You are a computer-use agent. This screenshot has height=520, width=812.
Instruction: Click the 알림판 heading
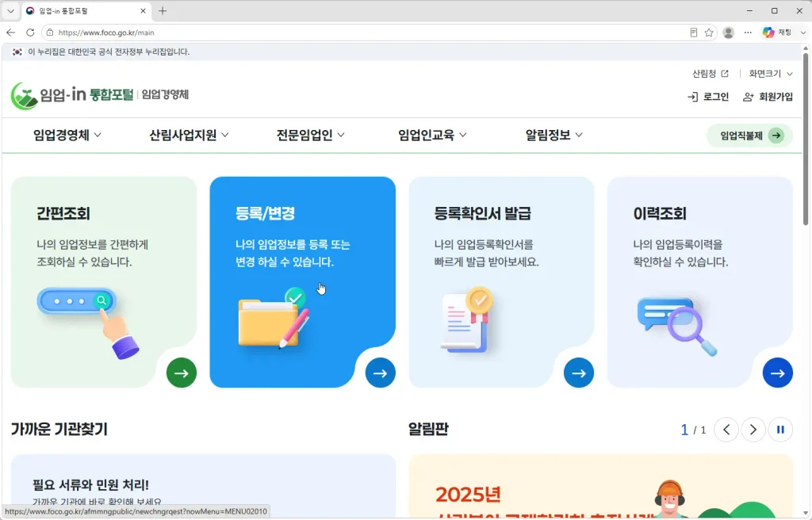428,430
